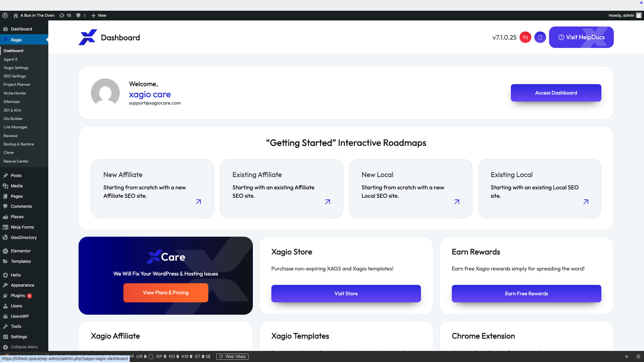Click the red unlinked chain icon
644x362 pixels.
(x=525, y=37)
